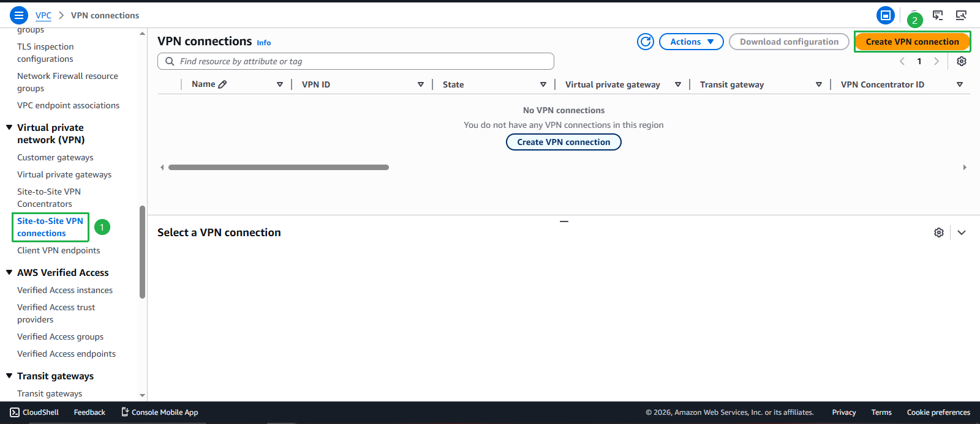Open the Actions dropdown
This screenshot has width=980, height=424.
coord(692,42)
